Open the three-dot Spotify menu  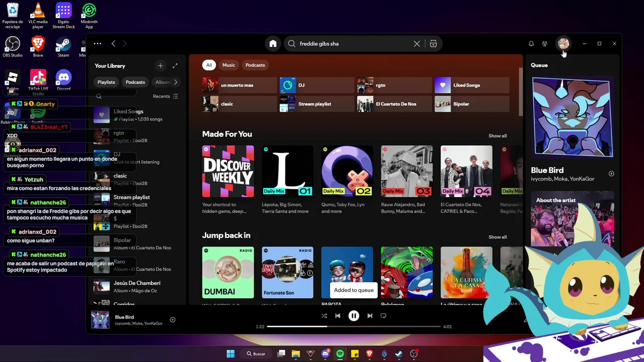(x=98, y=44)
